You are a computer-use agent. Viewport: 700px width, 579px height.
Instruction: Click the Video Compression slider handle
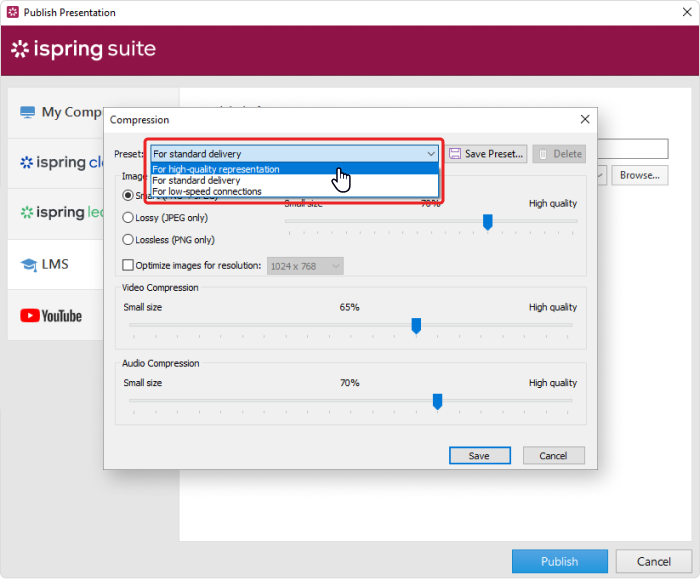[416, 326]
